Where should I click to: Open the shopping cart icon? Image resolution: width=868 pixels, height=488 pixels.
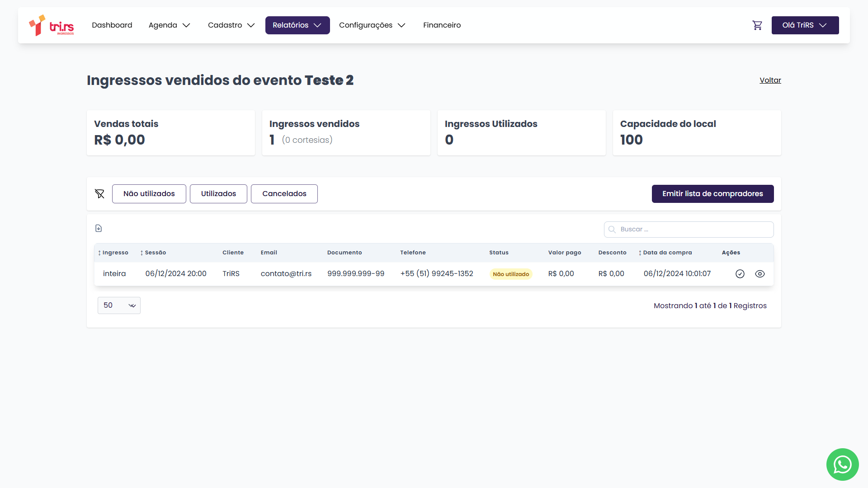click(757, 25)
